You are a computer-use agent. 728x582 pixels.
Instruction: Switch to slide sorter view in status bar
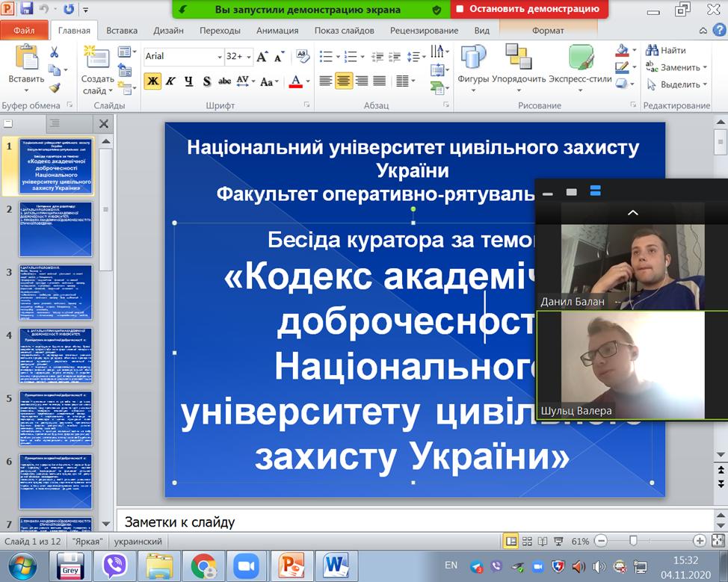click(x=528, y=541)
